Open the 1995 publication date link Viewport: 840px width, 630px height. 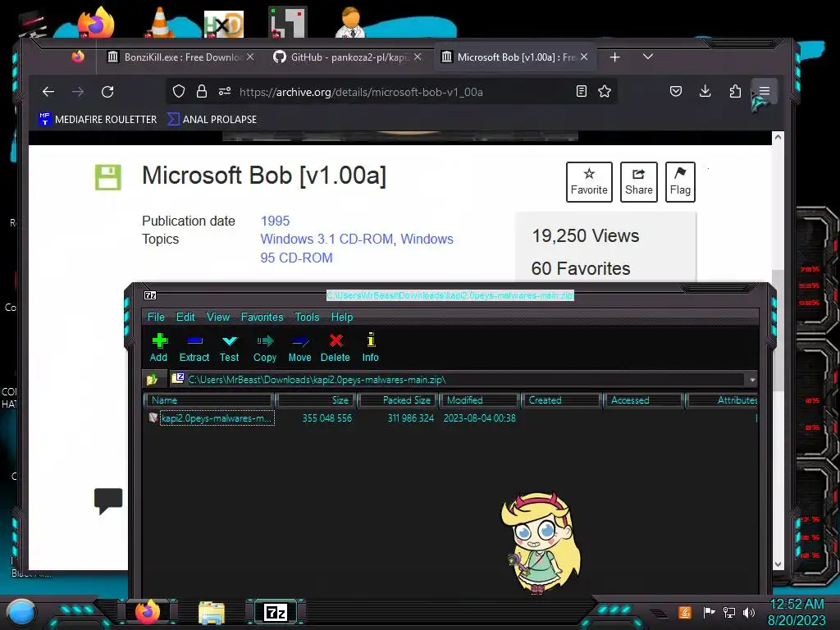coord(275,221)
